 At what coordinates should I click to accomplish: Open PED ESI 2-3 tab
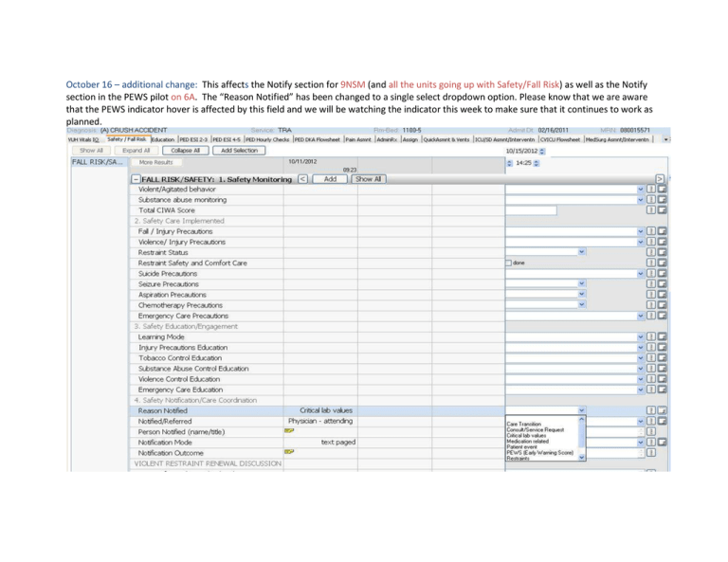point(193,139)
